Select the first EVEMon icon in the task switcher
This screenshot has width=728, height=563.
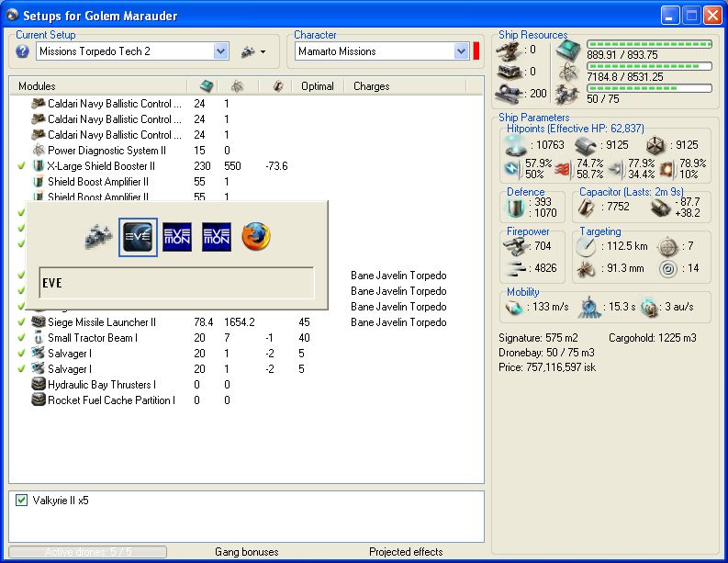tap(177, 237)
